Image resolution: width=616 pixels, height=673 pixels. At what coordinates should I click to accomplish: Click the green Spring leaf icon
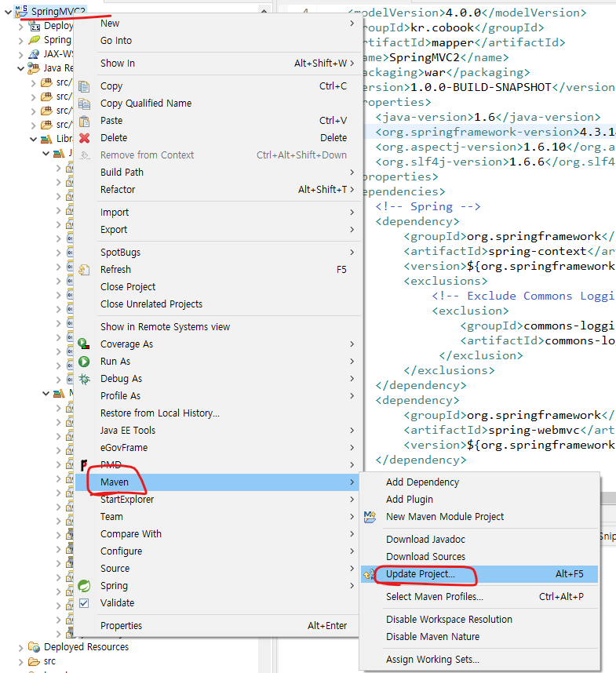pyautogui.click(x=84, y=585)
